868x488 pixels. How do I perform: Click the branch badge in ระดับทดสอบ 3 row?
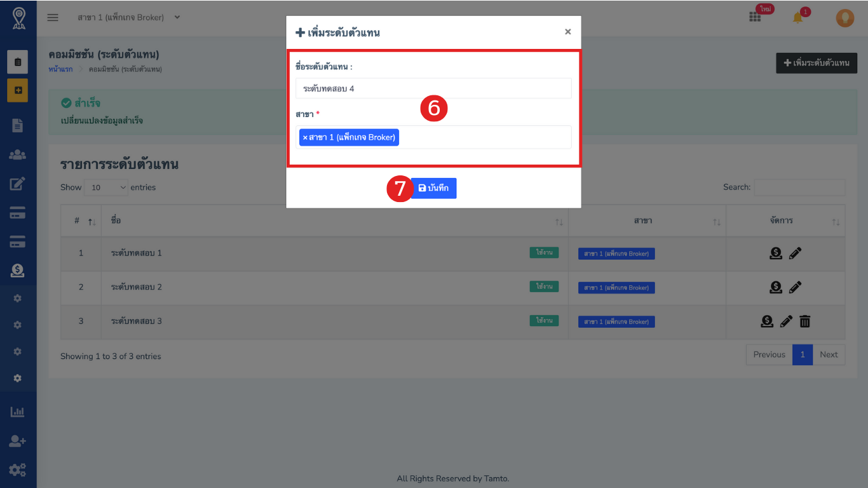coord(616,322)
